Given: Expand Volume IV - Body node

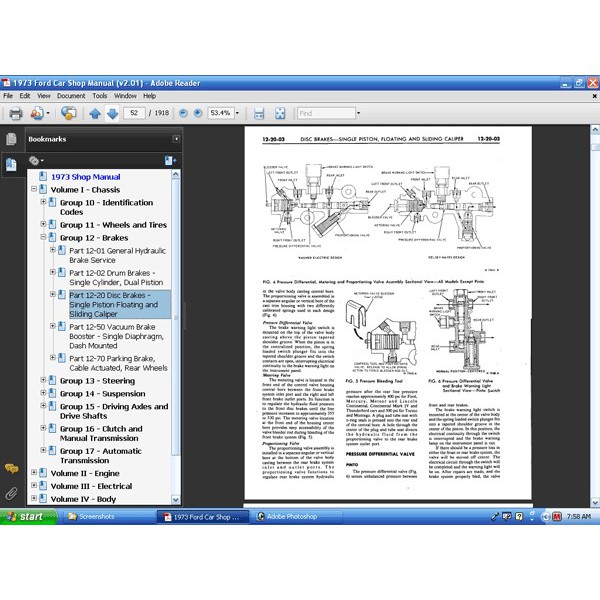Looking at the screenshot, I should 34,498.
